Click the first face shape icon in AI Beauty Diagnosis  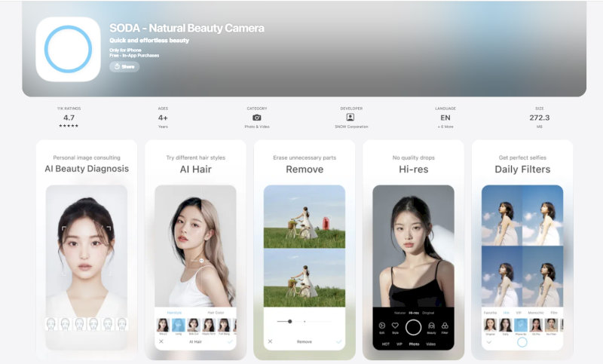[51, 324]
